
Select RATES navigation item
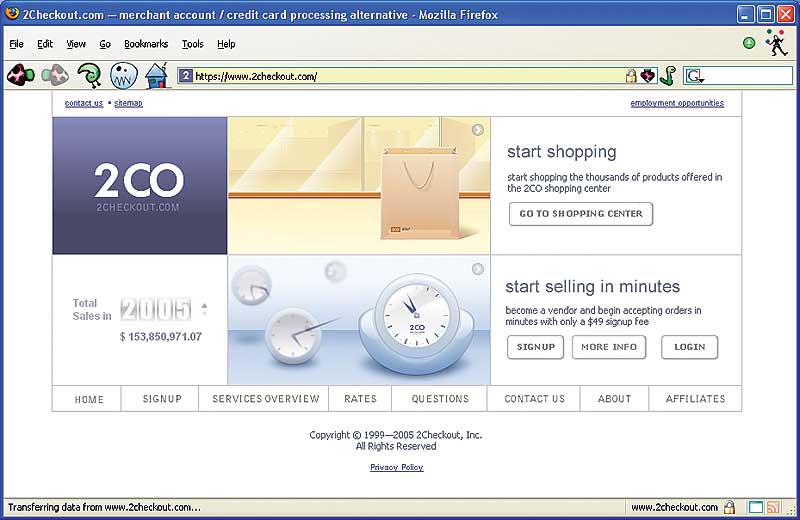[x=360, y=399]
